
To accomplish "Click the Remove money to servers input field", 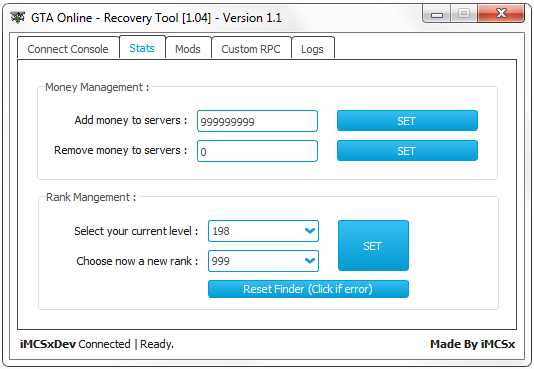I will [257, 151].
